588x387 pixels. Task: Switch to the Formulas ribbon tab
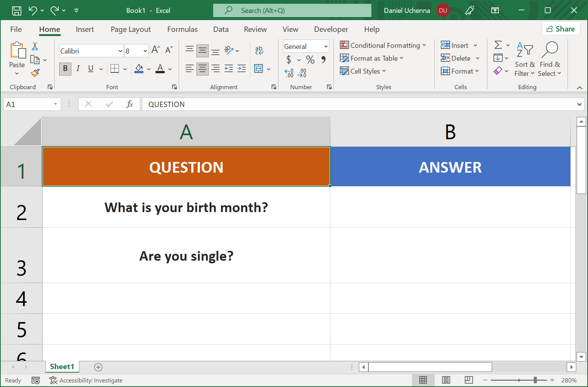click(182, 29)
